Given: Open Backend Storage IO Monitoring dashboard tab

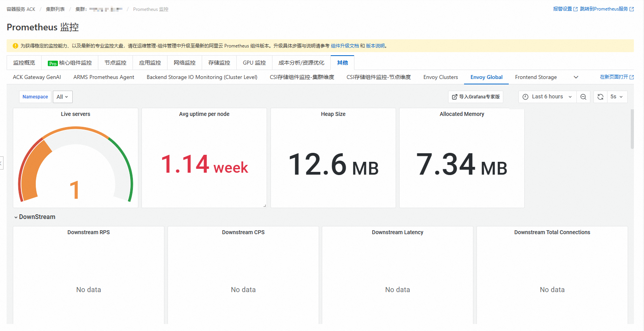Looking at the screenshot, I should tap(202, 77).
